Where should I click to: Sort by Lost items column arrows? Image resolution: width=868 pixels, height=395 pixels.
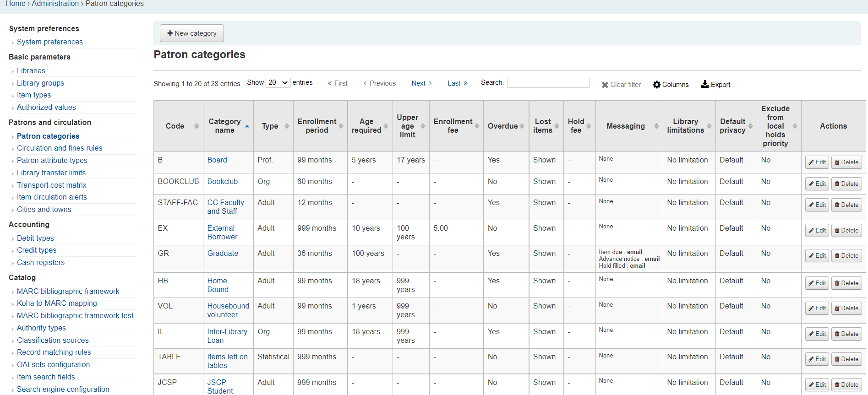pyautogui.click(x=557, y=126)
